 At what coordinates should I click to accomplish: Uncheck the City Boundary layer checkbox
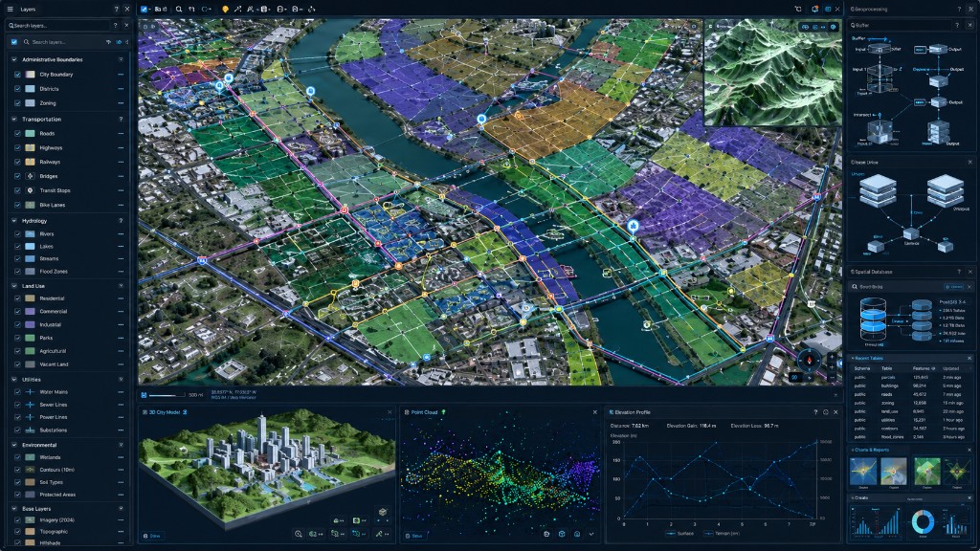click(17, 75)
